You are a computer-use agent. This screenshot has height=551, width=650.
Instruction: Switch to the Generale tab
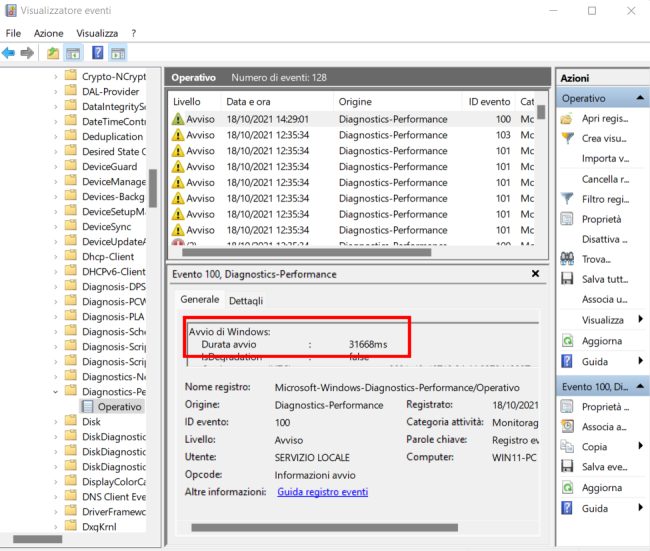click(200, 299)
